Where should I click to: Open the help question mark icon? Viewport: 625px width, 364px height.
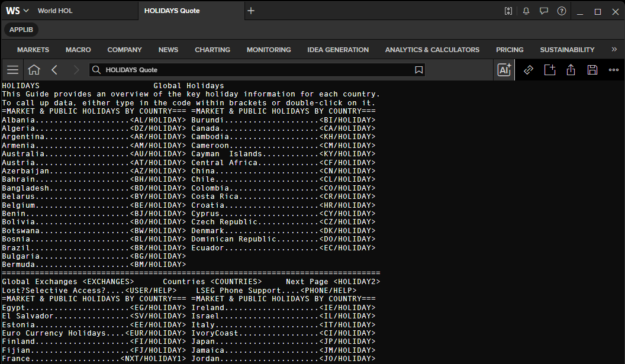pos(562,11)
